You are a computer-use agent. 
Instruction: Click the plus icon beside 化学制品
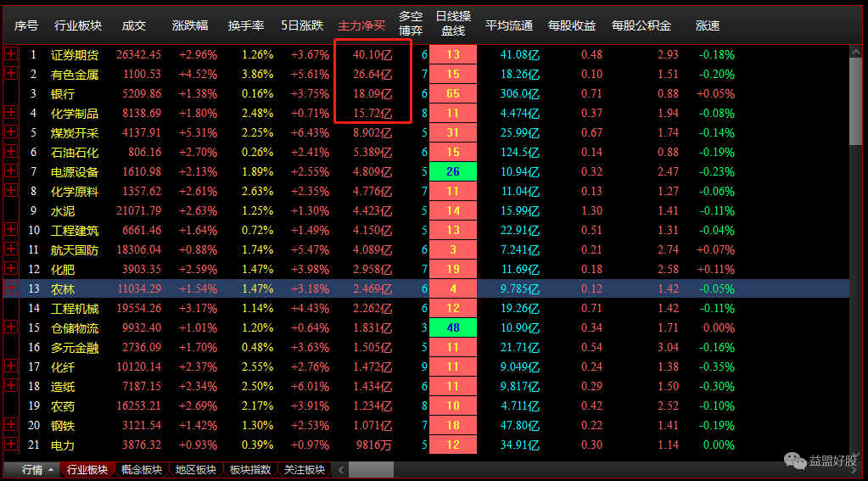pyautogui.click(x=11, y=113)
